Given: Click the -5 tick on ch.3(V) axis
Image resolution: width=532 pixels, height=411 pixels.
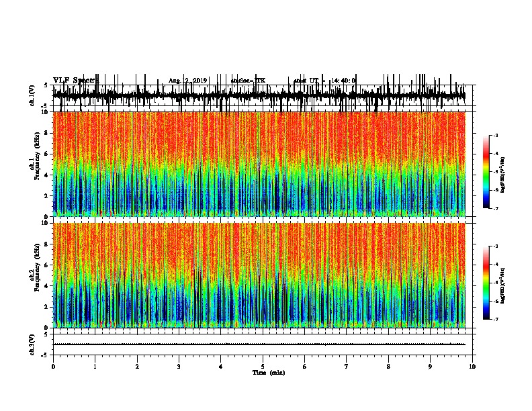Looking at the screenshot, I should [44, 355].
